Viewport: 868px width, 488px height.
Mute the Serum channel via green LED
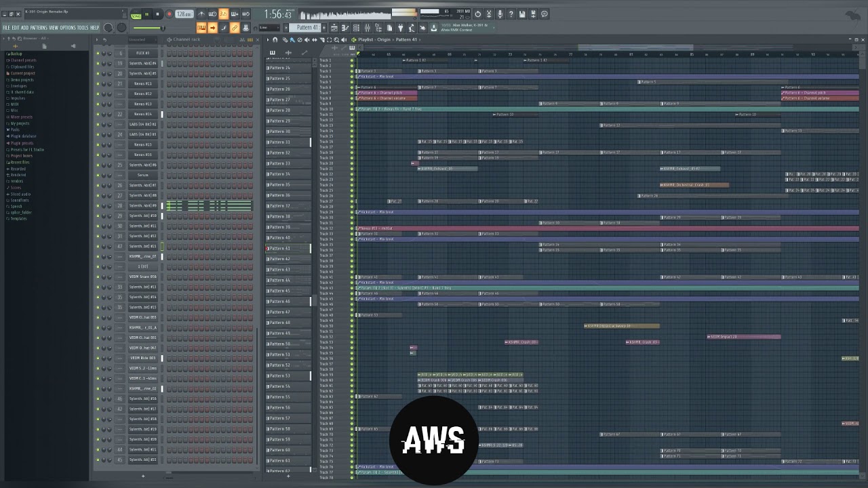coord(98,176)
